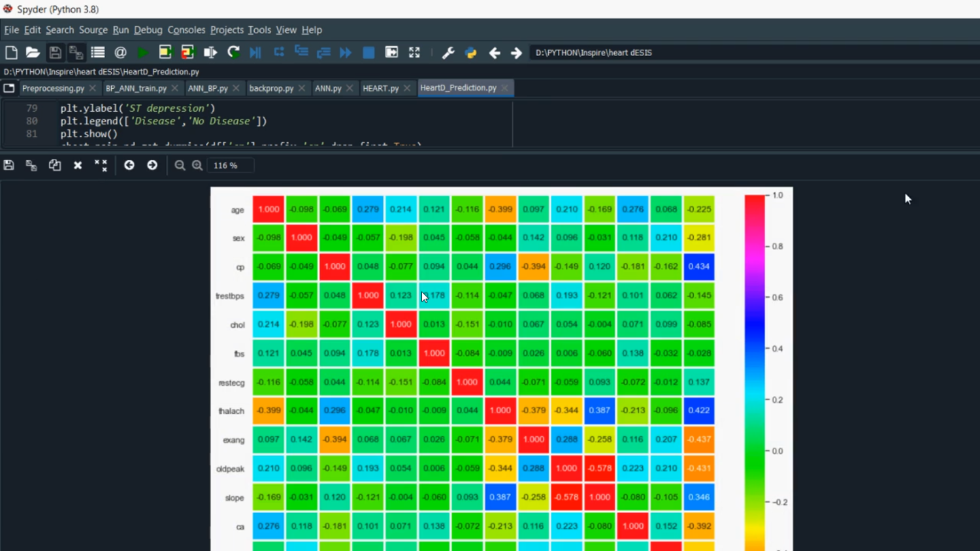This screenshot has height=551, width=980.
Task: Zoom in on the correlation heatmap
Action: tap(197, 165)
